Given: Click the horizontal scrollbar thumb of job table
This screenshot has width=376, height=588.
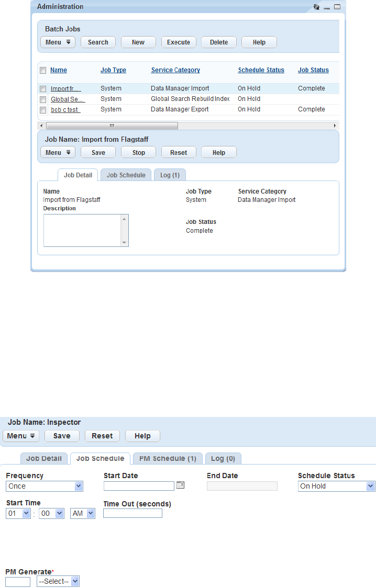Looking at the screenshot, I should coord(112,126).
